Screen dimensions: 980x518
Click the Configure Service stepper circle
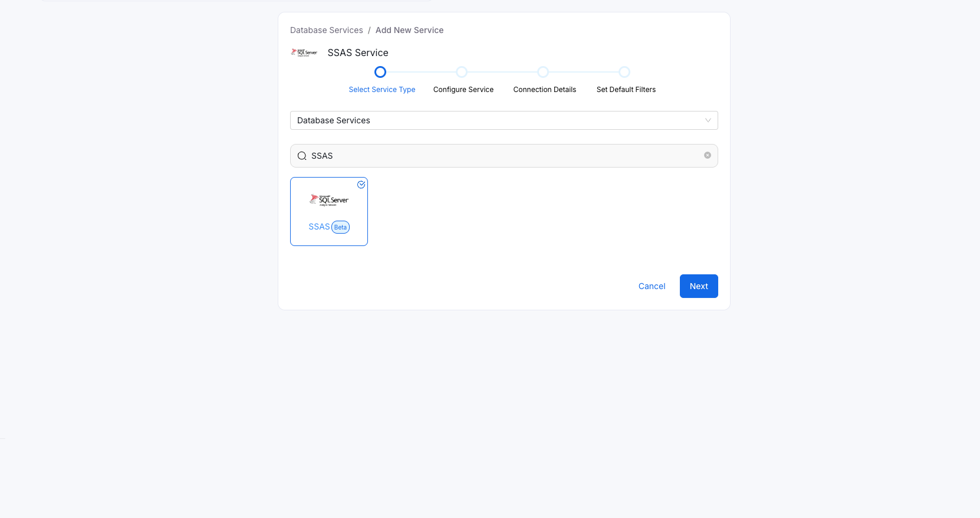pyautogui.click(x=461, y=71)
